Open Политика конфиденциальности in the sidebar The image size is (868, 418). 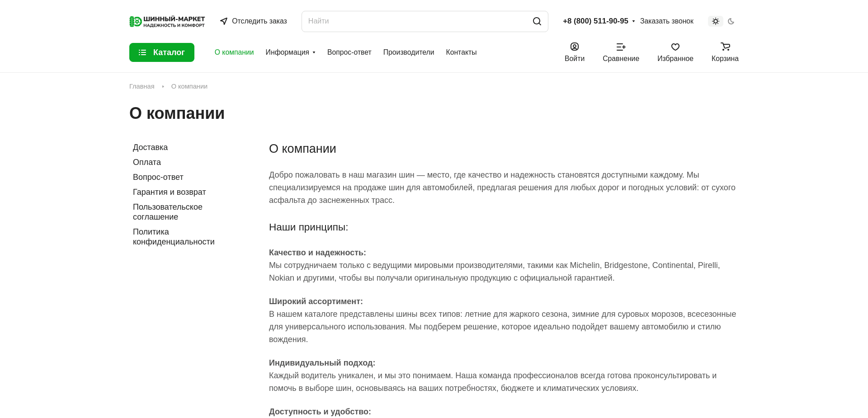(x=173, y=236)
